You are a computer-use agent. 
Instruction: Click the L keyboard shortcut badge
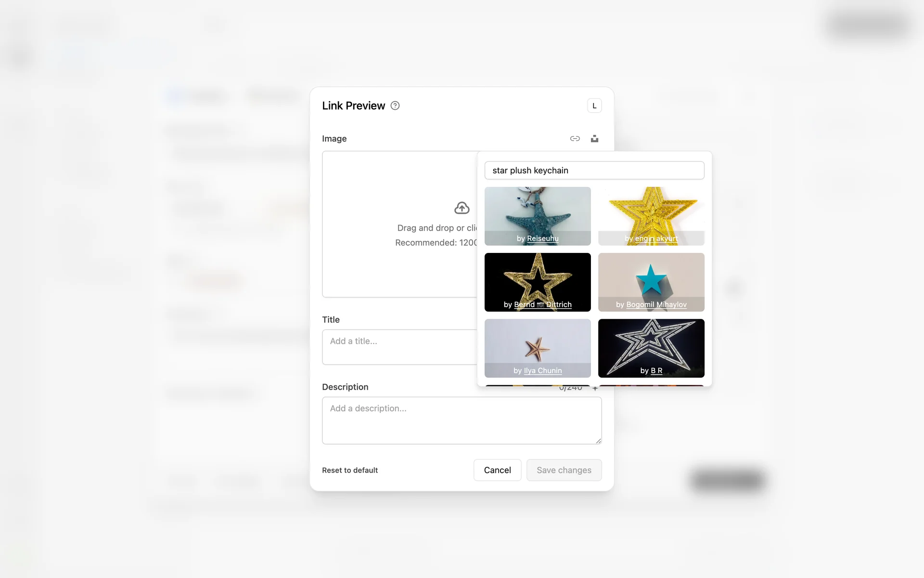[594, 105]
